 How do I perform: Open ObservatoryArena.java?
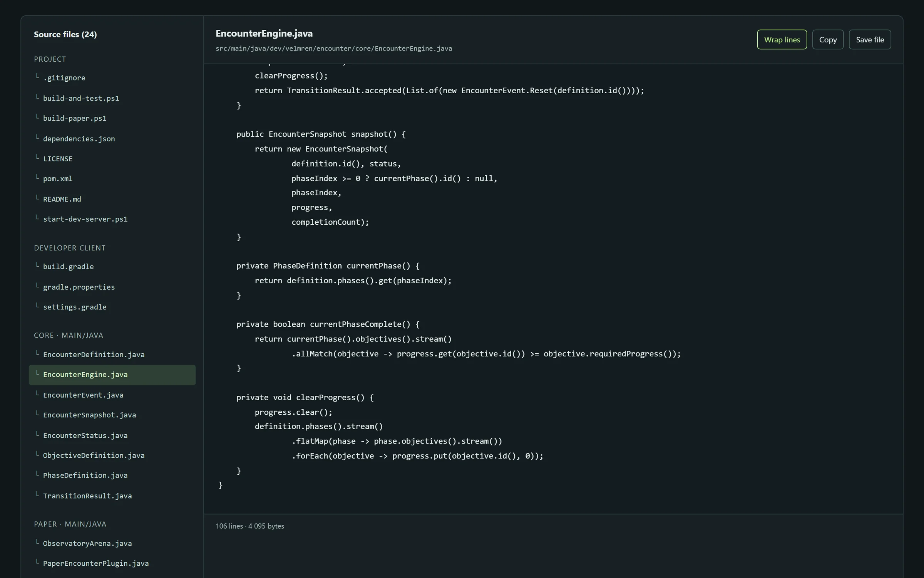(x=112, y=543)
